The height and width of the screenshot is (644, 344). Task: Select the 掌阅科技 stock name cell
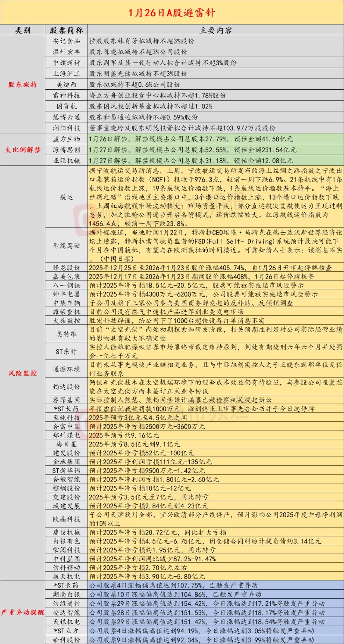(x=66, y=550)
